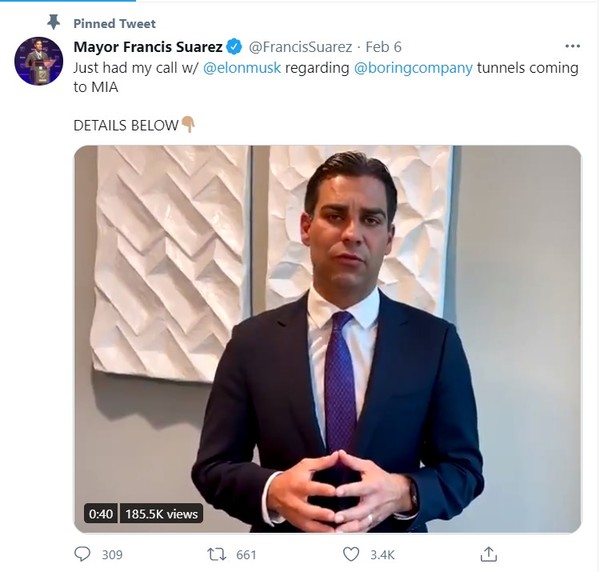
Task: Play the video of the mayor speaking
Action: tap(328, 338)
